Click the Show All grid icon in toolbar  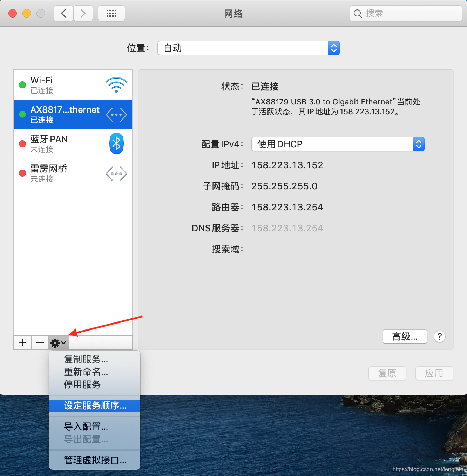pos(111,13)
